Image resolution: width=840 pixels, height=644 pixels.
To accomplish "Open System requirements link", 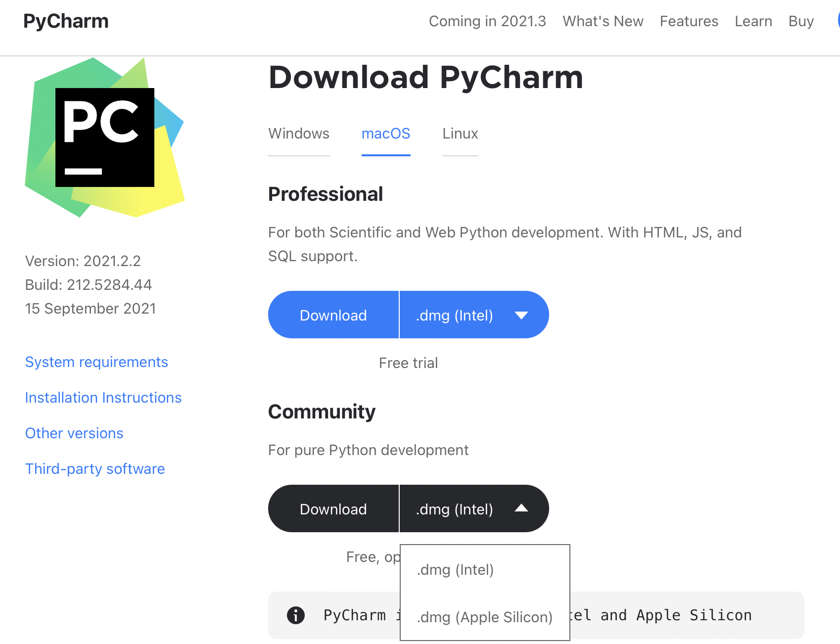I will pos(96,362).
